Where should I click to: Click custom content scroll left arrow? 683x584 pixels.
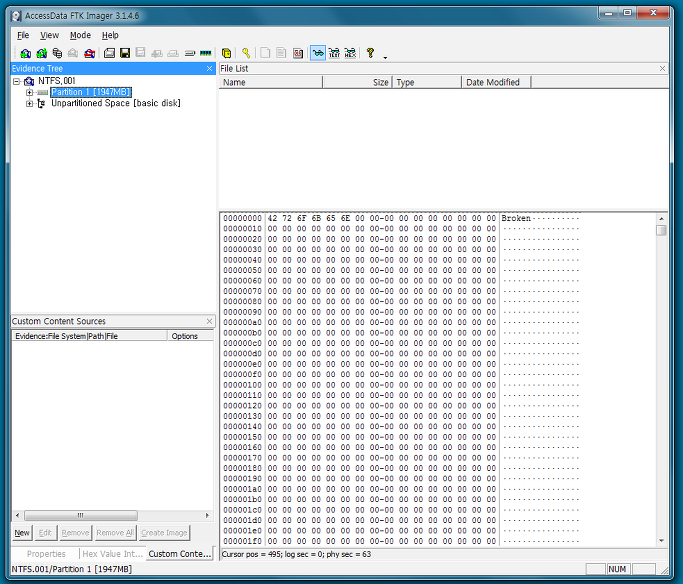coord(17,515)
